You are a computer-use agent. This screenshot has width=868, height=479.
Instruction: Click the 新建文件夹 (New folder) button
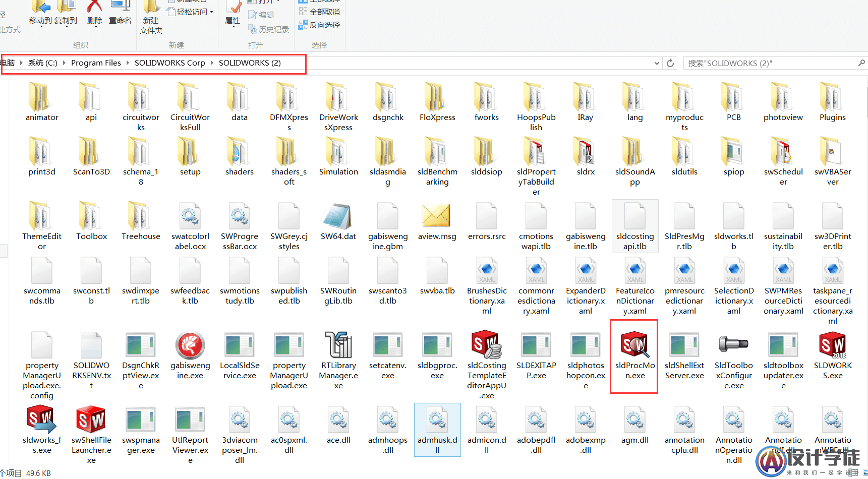click(x=151, y=17)
